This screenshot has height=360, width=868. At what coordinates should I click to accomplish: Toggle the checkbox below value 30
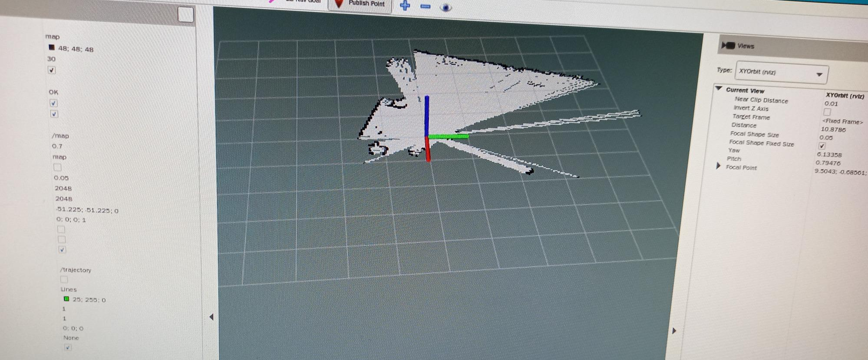[x=52, y=70]
